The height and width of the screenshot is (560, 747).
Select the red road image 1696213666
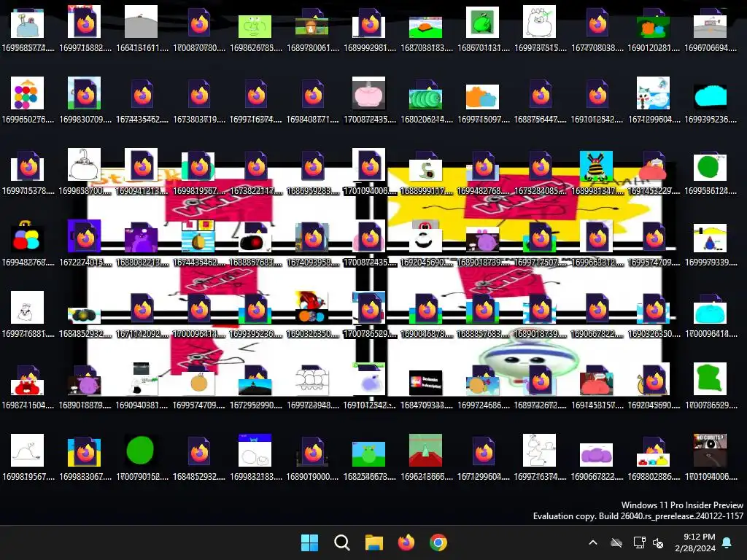(426, 457)
